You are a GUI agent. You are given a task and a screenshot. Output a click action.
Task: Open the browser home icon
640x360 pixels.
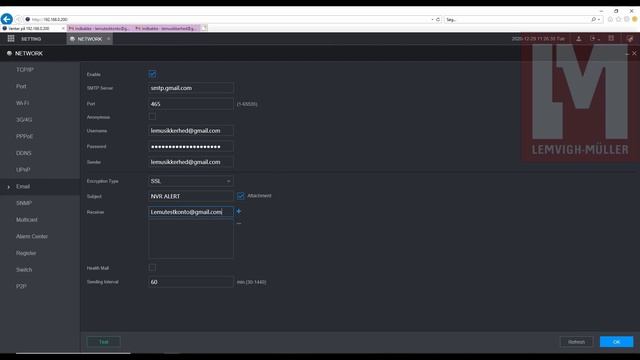(x=610, y=19)
